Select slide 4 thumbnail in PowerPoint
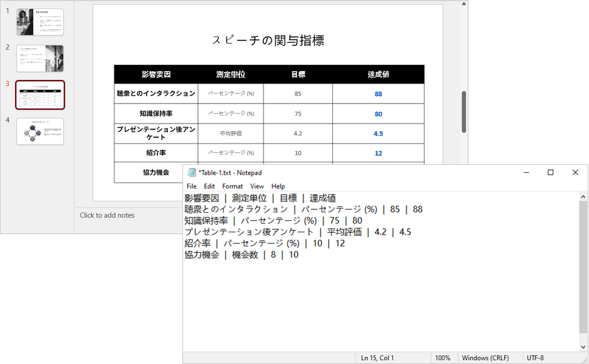This screenshot has width=589, height=364. (40, 132)
